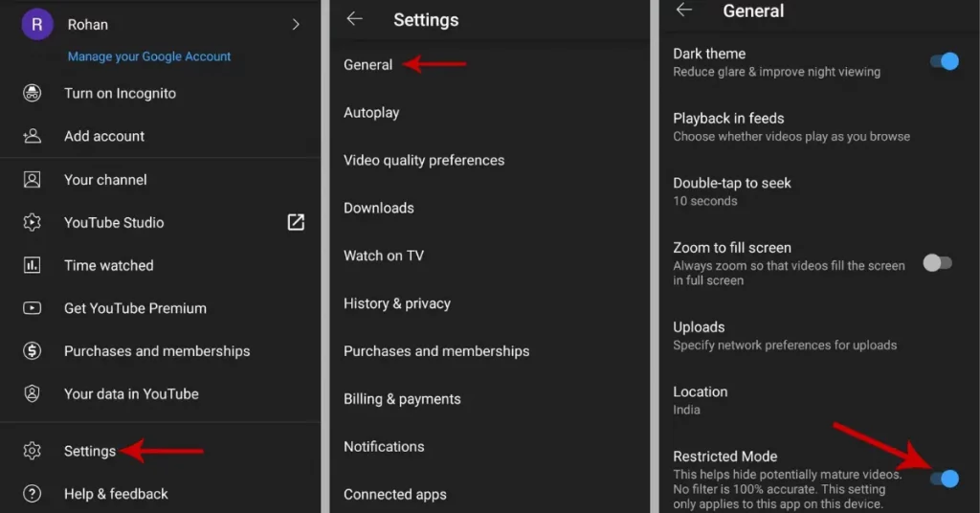The width and height of the screenshot is (980, 513).
Task: Tap the Add account person icon
Action: coord(32,136)
